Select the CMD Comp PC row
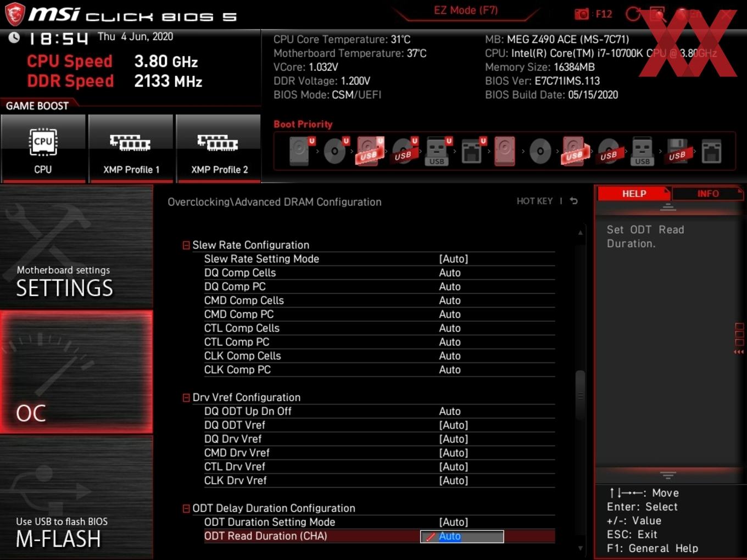Image resolution: width=747 pixels, height=560 pixels. coord(379,314)
